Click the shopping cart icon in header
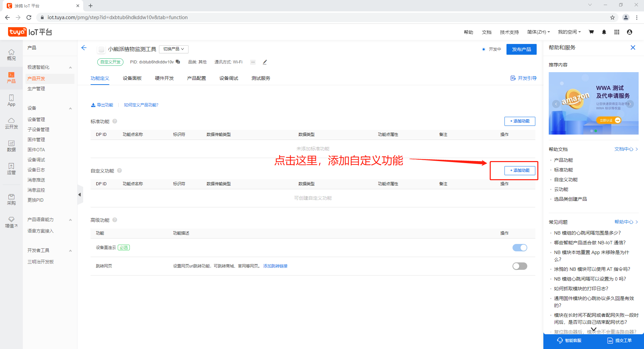Screen dimensions: 644x349 tap(591, 32)
